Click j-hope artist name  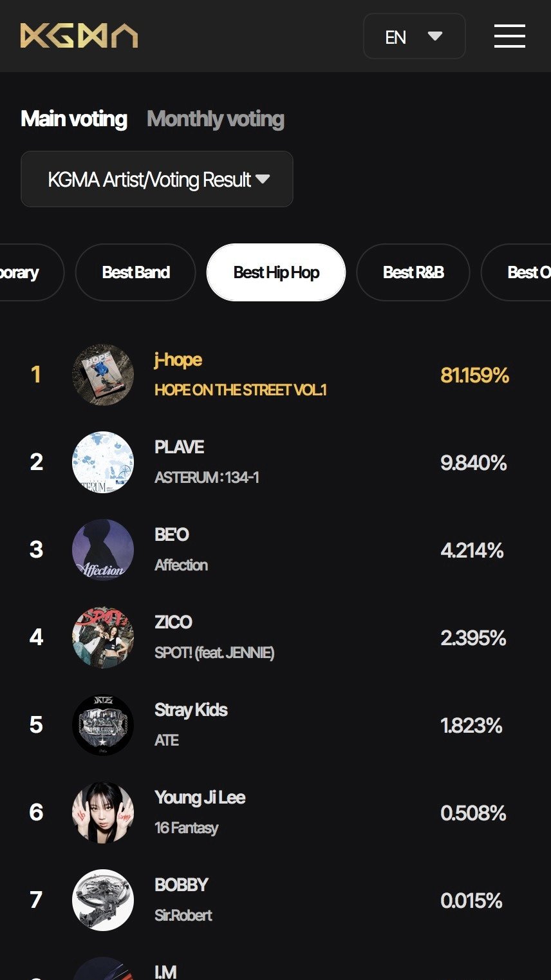[x=178, y=359]
